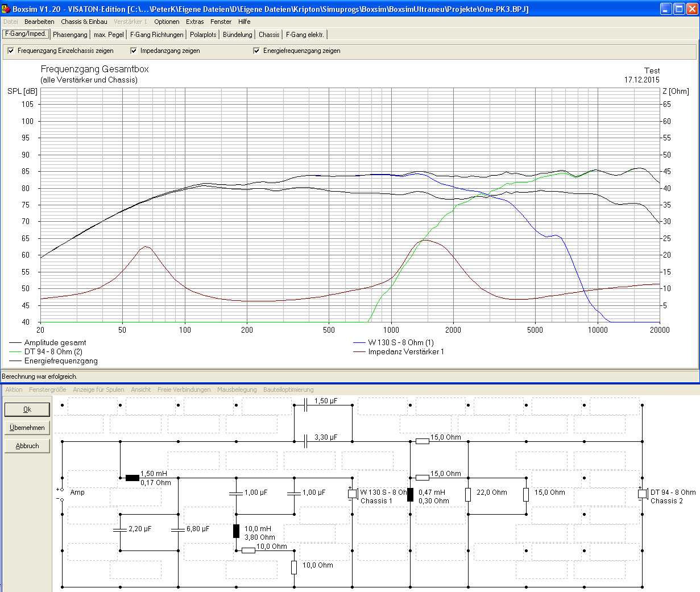700x592 pixels.
Task: Open the Anzeige für Spulen menu
Action: pyautogui.click(x=98, y=390)
